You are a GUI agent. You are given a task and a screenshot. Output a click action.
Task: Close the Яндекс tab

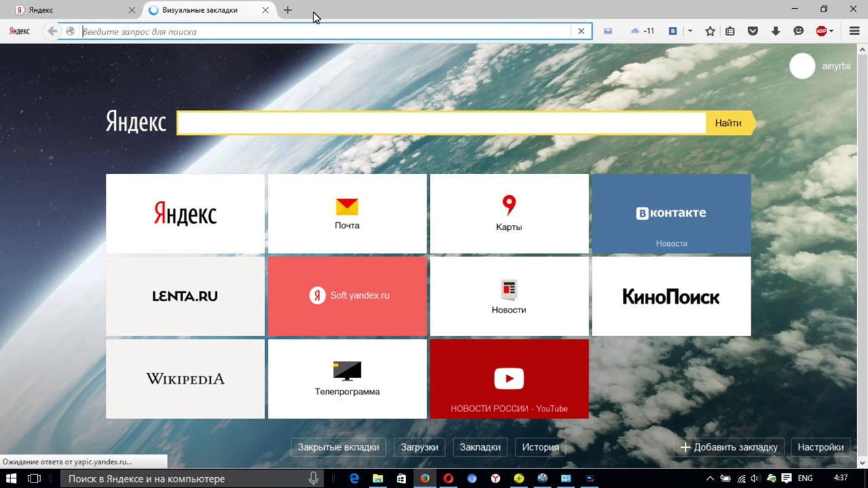pos(132,10)
